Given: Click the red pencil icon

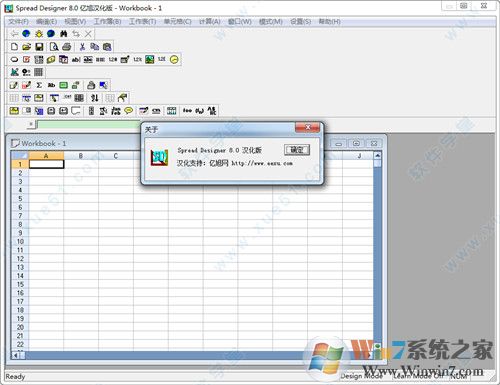Looking at the screenshot, I should [26, 85].
